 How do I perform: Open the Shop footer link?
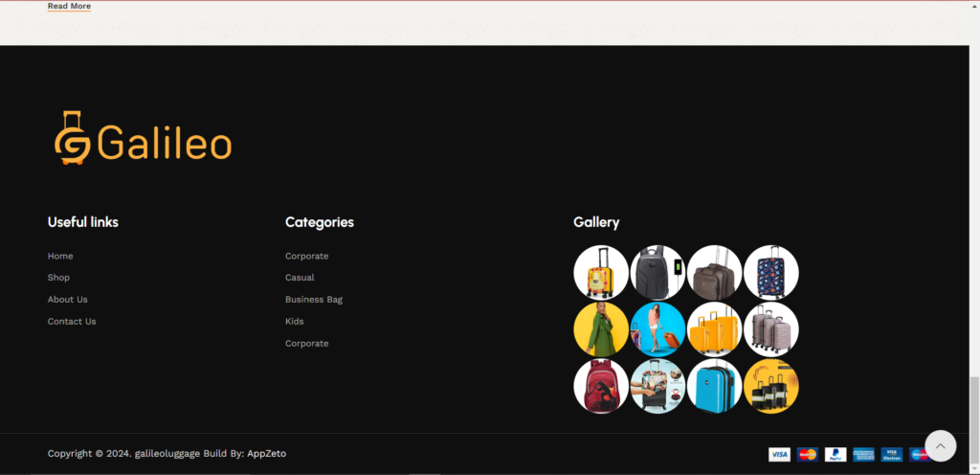[58, 278]
